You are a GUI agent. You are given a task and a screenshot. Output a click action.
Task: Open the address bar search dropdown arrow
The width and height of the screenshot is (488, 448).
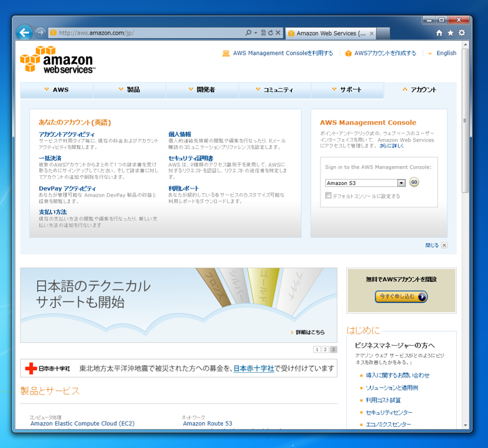coord(256,33)
